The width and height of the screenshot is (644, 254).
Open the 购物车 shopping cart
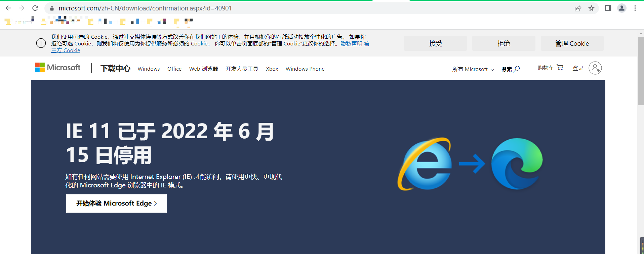[x=550, y=68]
